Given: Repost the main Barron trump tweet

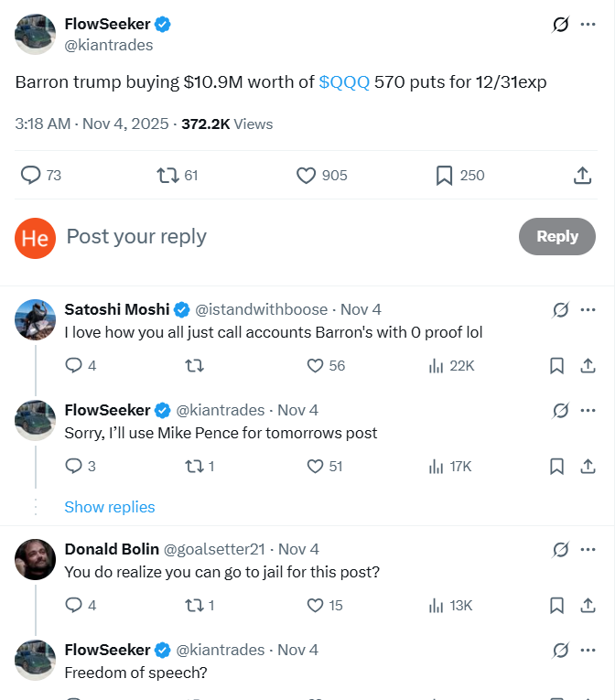Looking at the screenshot, I should pyautogui.click(x=167, y=175).
